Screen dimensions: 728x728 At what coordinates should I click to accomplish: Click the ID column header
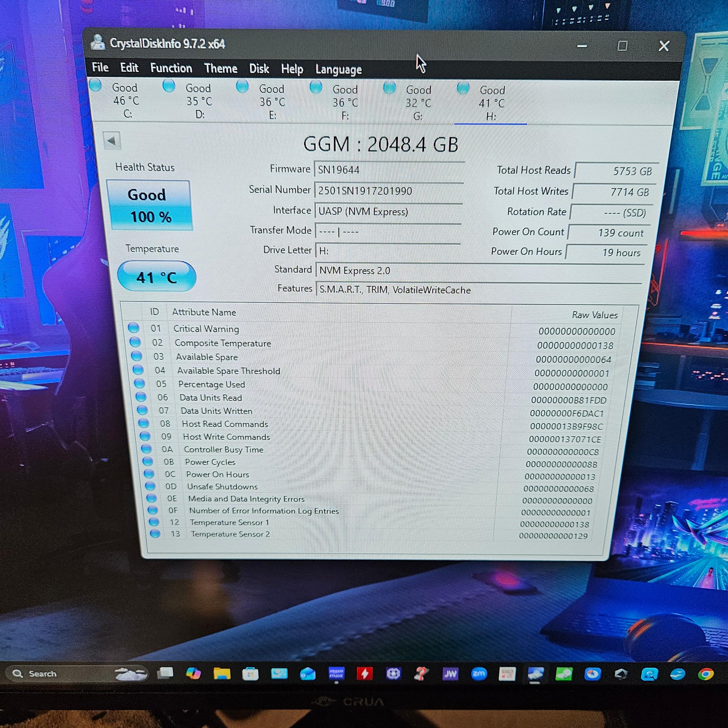tap(155, 312)
